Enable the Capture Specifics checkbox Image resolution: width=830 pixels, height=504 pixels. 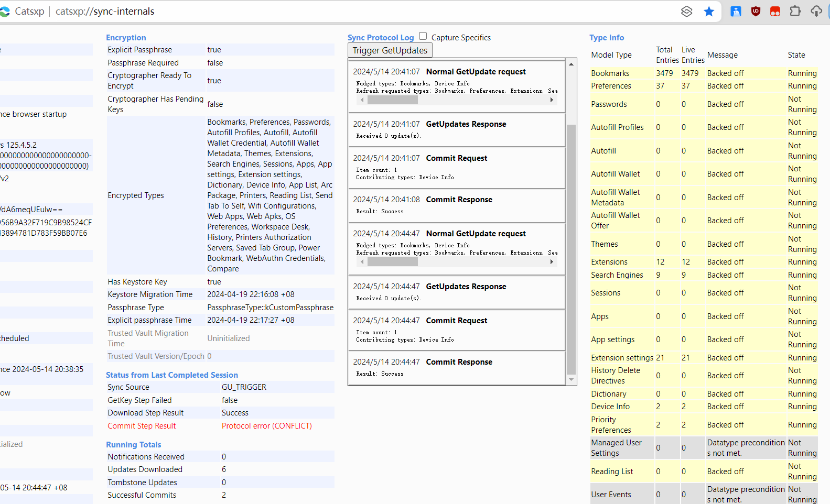(x=423, y=36)
